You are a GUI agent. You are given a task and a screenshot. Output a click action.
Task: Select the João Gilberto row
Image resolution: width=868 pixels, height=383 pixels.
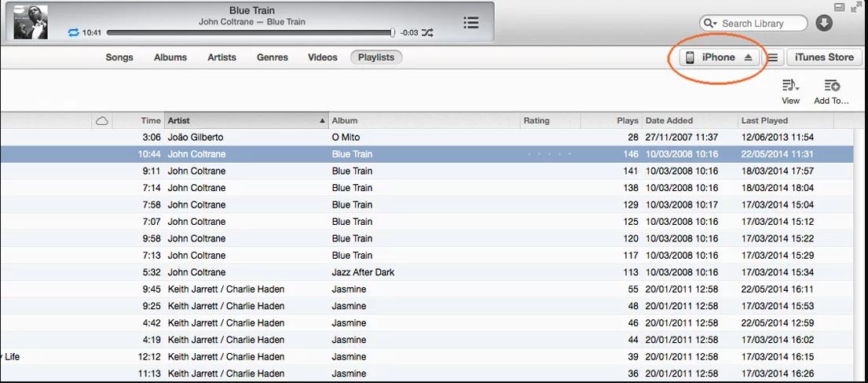427,137
